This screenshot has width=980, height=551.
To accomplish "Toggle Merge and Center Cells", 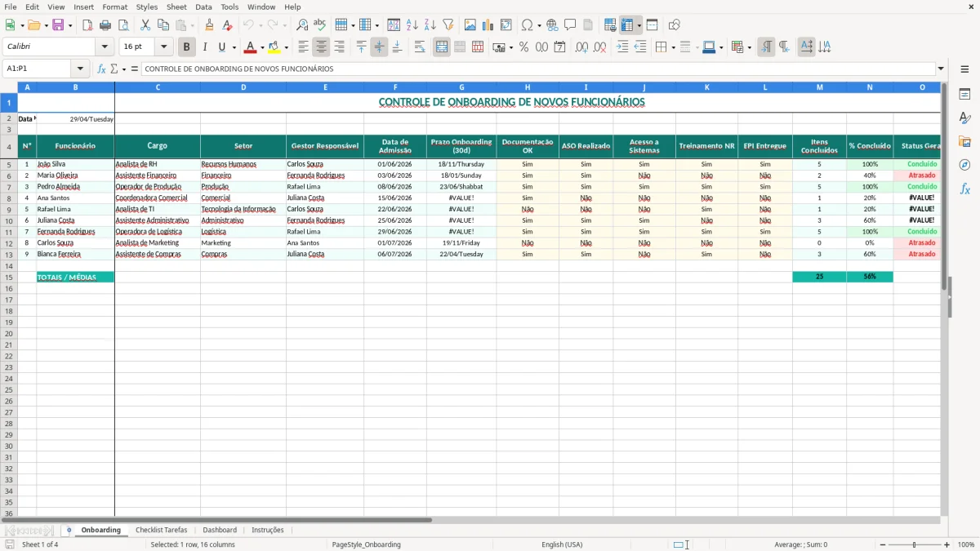I will tap(442, 47).
